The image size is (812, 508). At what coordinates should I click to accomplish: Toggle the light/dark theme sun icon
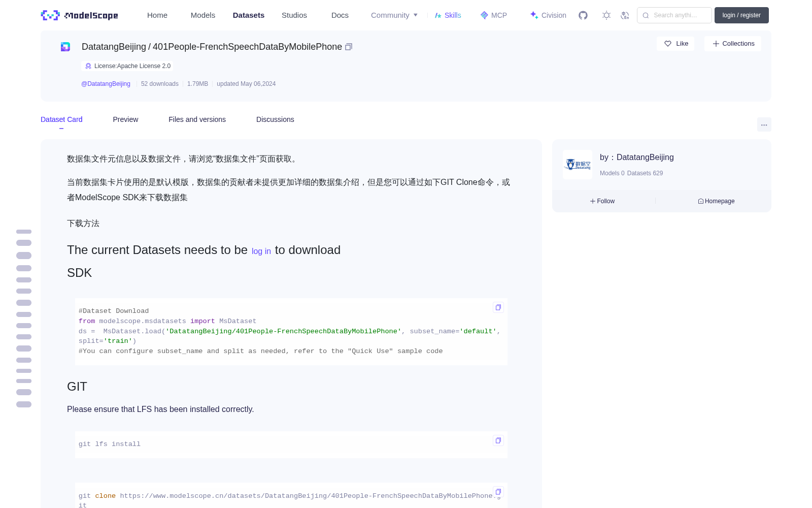[x=606, y=15]
